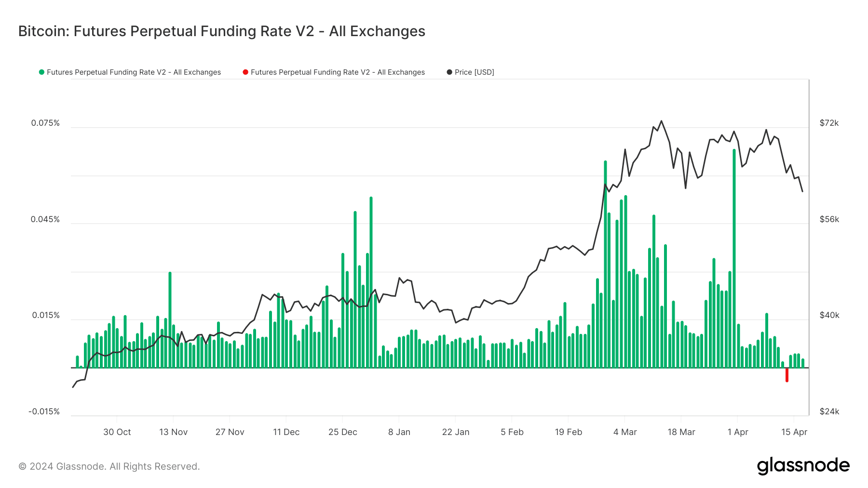Click the Glassnode copyright notice
This screenshot has width=868, height=488.
tap(109, 466)
